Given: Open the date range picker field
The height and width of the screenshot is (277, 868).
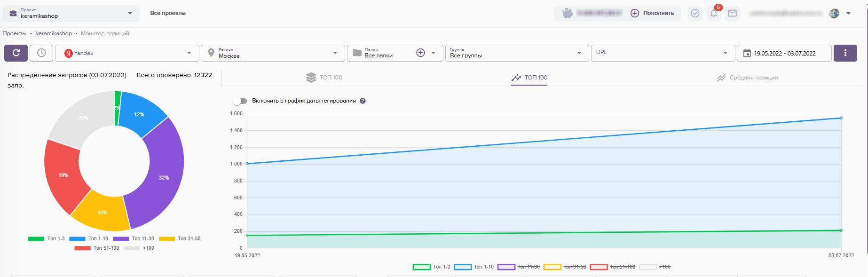Looking at the screenshot, I should click(x=784, y=53).
